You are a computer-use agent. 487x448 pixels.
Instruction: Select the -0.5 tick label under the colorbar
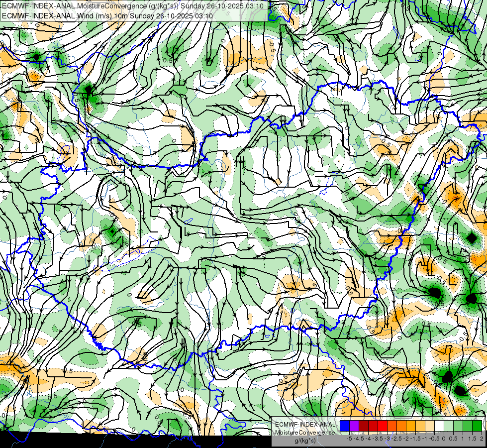coord(434,439)
